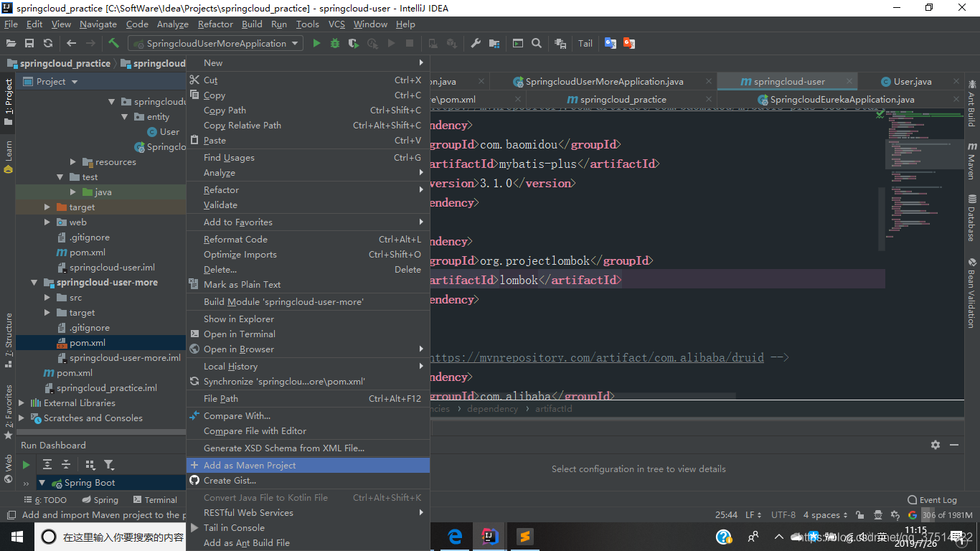This screenshot has width=980, height=551.
Task: Open the New submenu in context menu
Action: [x=308, y=63]
